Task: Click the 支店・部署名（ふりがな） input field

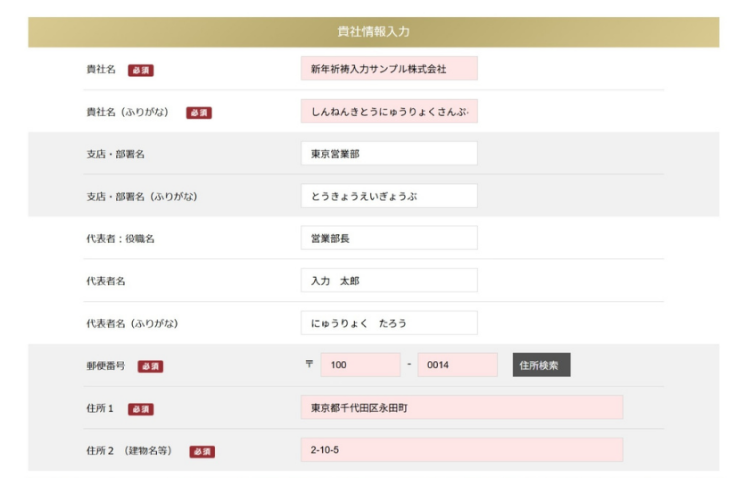Action: [x=388, y=196]
